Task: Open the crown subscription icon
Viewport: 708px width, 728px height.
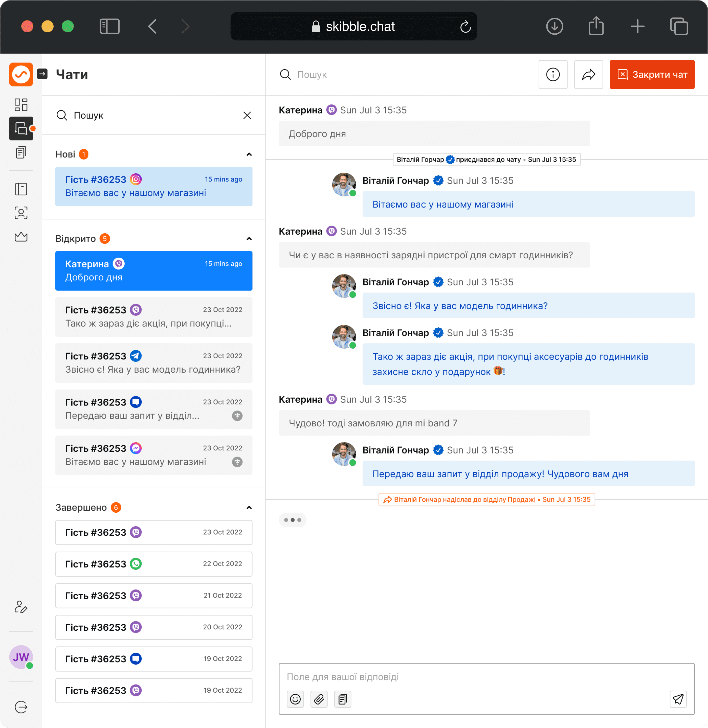Action: click(x=21, y=236)
